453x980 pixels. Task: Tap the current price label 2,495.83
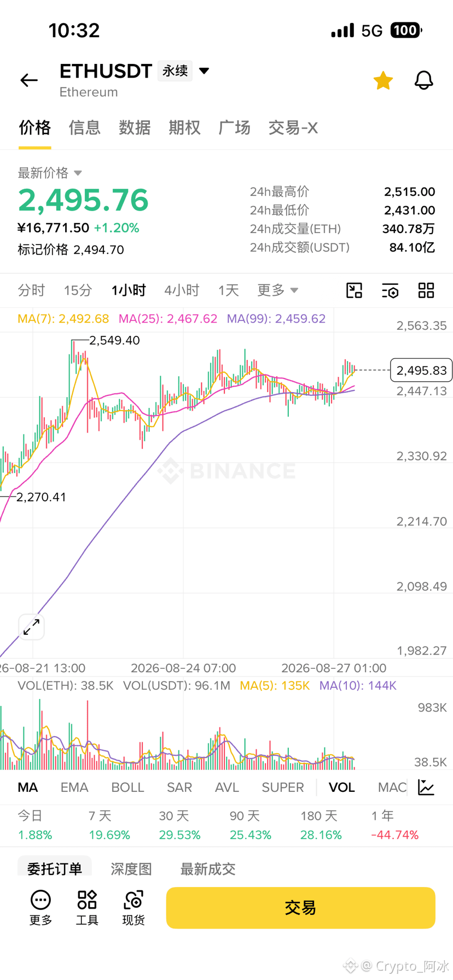pyautogui.click(x=421, y=370)
